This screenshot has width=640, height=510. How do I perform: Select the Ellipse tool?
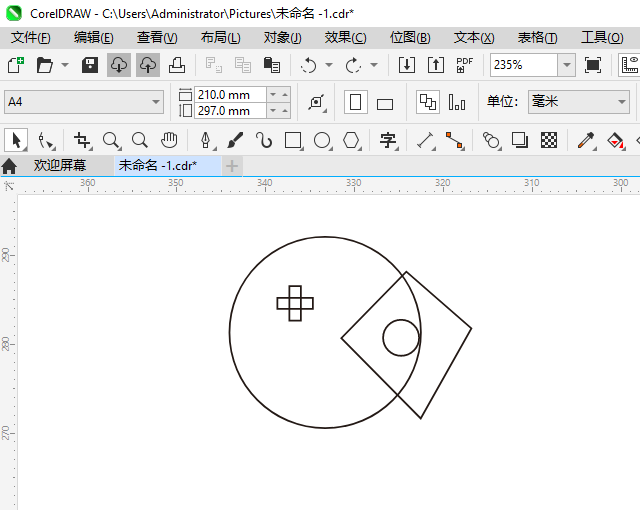tap(322, 140)
